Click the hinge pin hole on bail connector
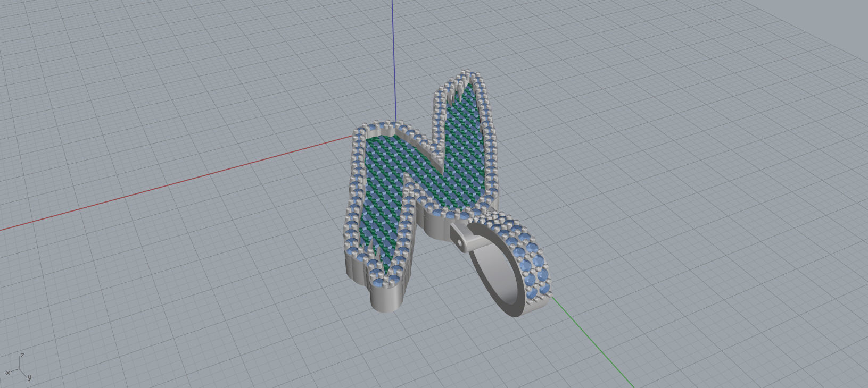This screenshot has width=868, height=388. [460, 242]
